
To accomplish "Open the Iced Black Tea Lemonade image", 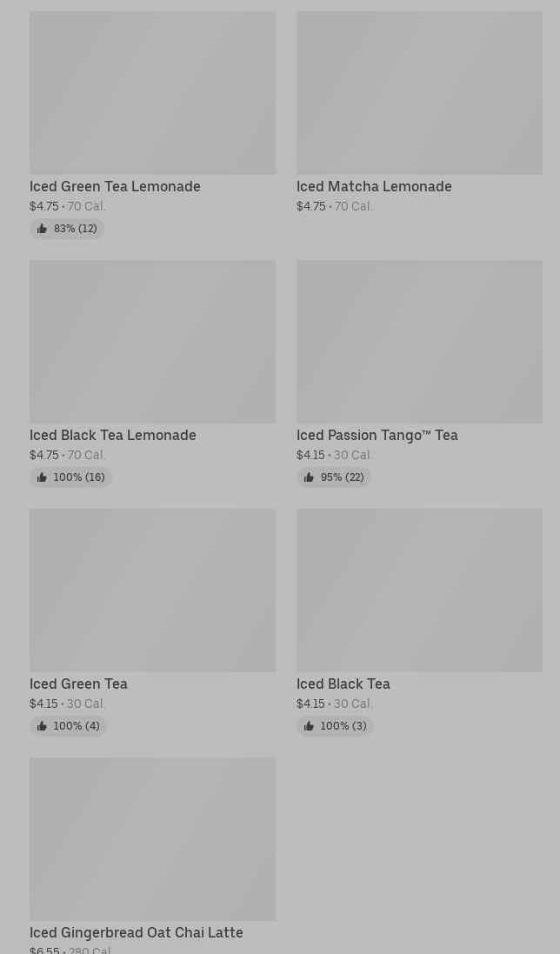I will (x=152, y=342).
